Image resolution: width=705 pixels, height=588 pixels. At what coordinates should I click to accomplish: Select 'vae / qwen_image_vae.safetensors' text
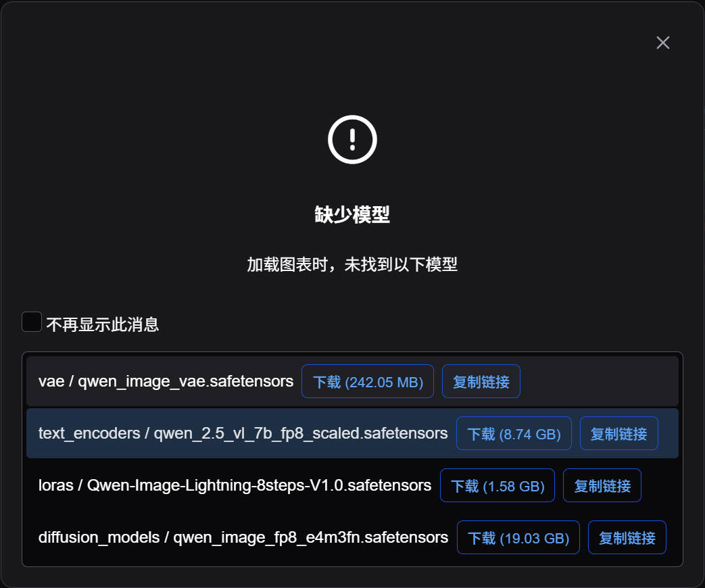(166, 381)
